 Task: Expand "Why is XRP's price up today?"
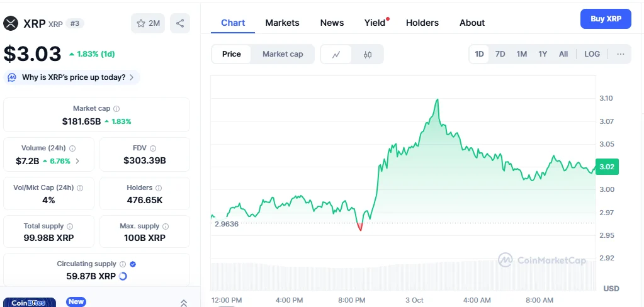coord(73,77)
